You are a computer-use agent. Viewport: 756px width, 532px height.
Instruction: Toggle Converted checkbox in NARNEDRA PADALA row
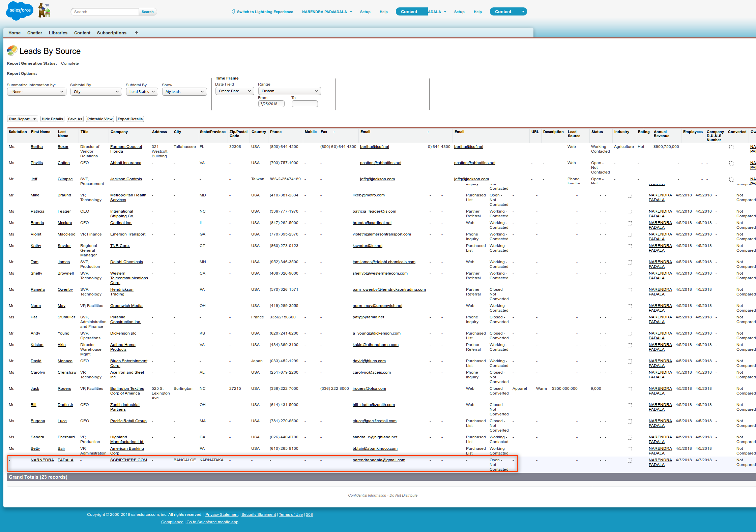click(x=630, y=461)
